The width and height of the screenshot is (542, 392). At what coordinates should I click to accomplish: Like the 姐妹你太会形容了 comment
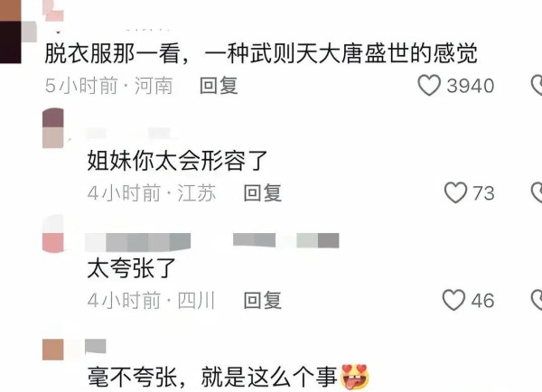pos(455,192)
